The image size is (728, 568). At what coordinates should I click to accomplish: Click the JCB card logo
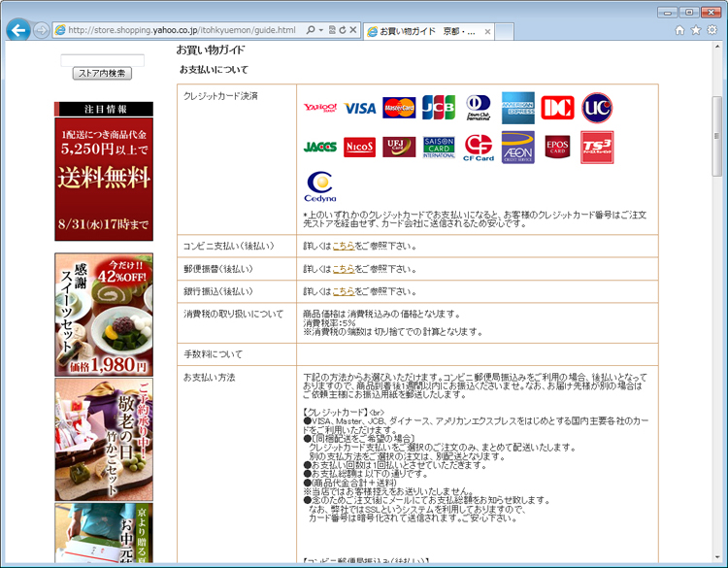pos(439,107)
